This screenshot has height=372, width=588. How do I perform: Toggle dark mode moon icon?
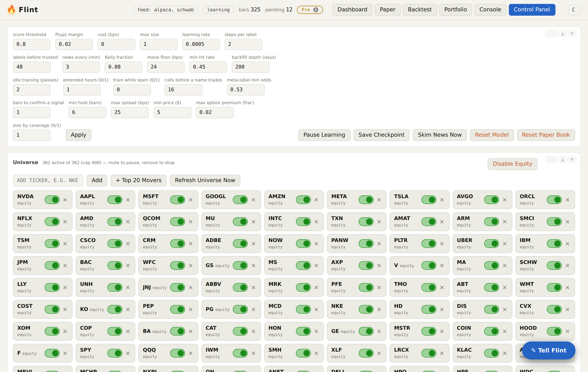click(574, 10)
